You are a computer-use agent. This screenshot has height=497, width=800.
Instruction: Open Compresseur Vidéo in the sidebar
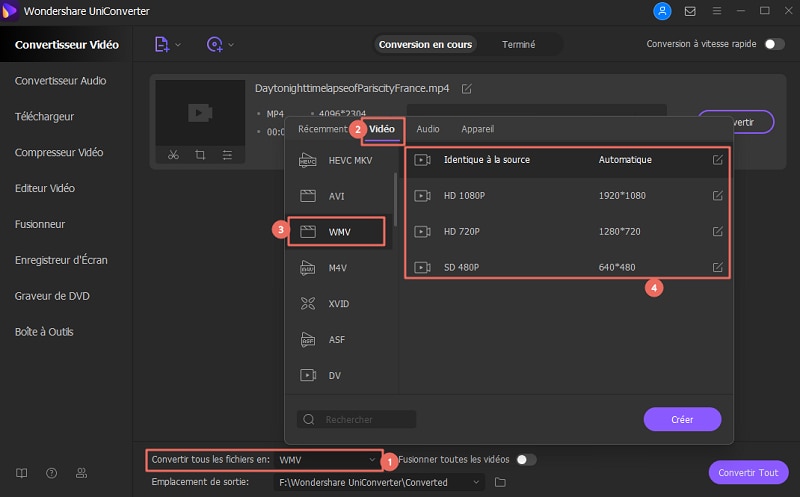[x=59, y=152]
